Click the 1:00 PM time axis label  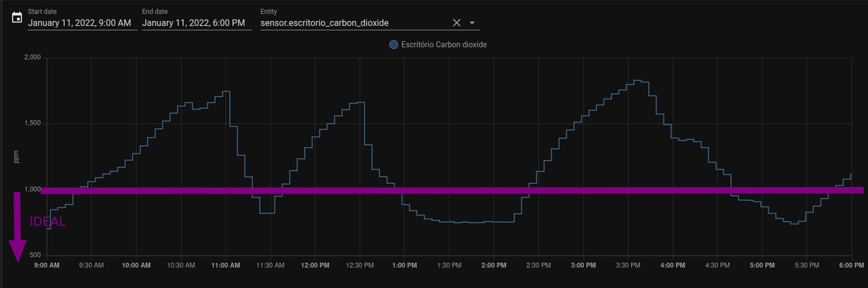[404, 266]
